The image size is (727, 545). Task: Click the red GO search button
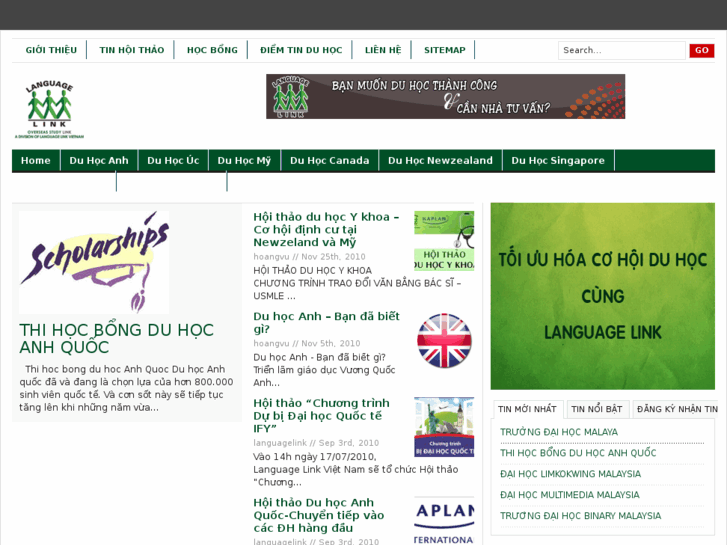click(701, 50)
